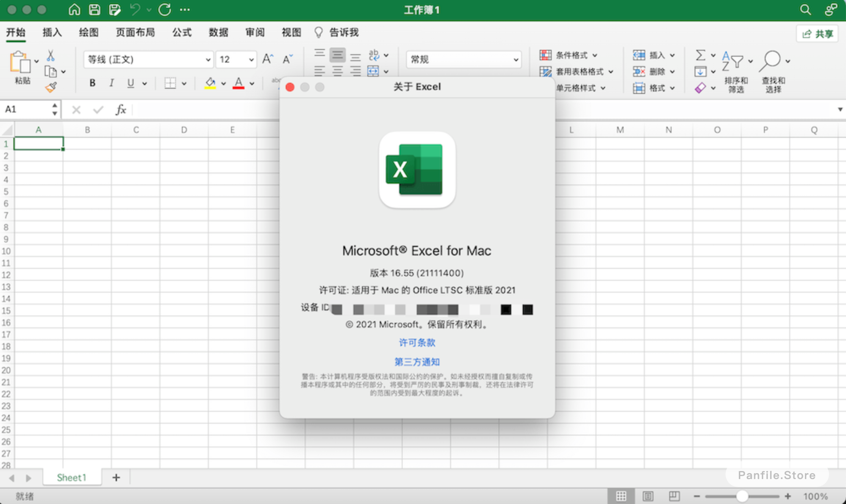Open the 插入 ribbon tab
This screenshot has height=504, width=846.
[x=52, y=33]
